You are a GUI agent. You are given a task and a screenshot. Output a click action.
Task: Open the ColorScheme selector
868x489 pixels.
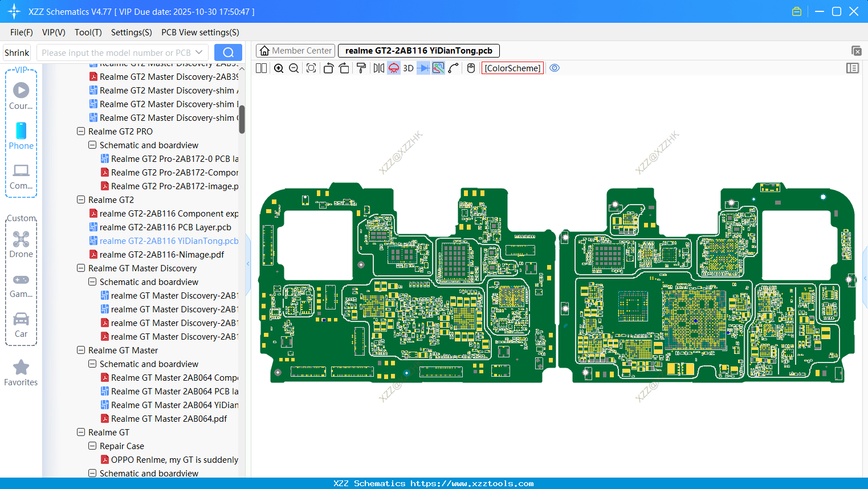coord(512,68)
